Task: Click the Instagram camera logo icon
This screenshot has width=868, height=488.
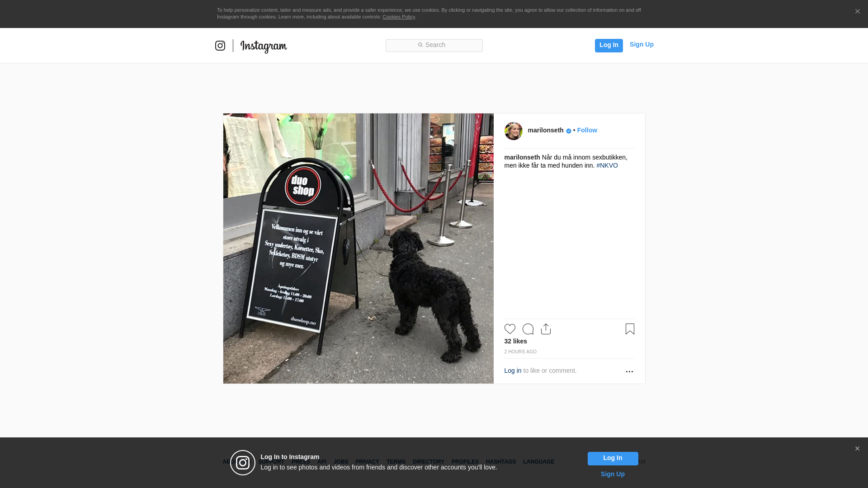Action: point(220,46)
